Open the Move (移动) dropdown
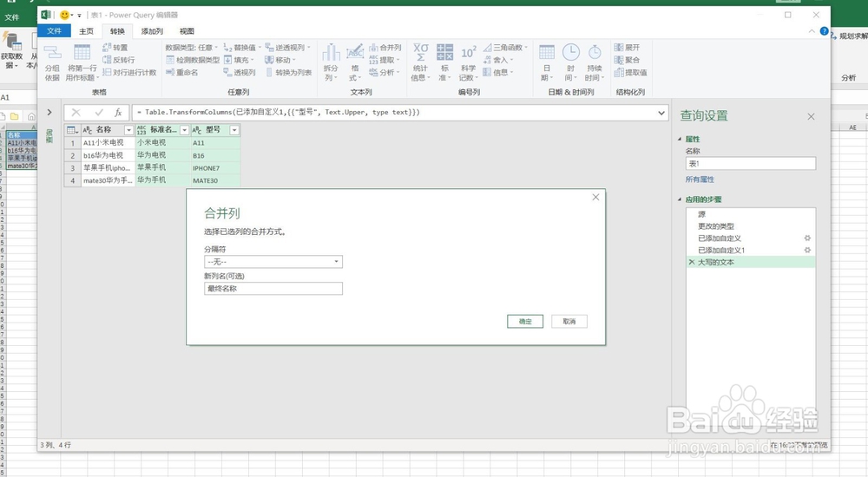Viewport: 868px width, 477px height. click(280, 60)
